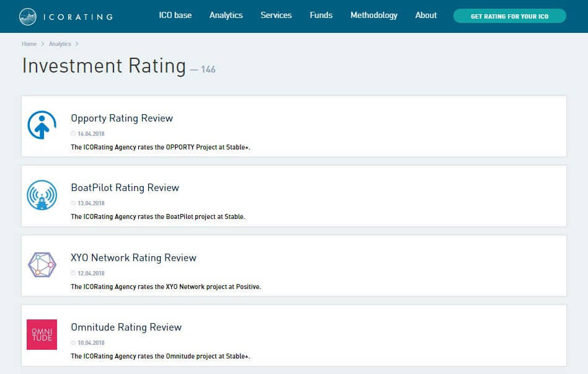Click the ICORATING wordmark text
This screenshot has height=374, width=588.
pos(78,17)
